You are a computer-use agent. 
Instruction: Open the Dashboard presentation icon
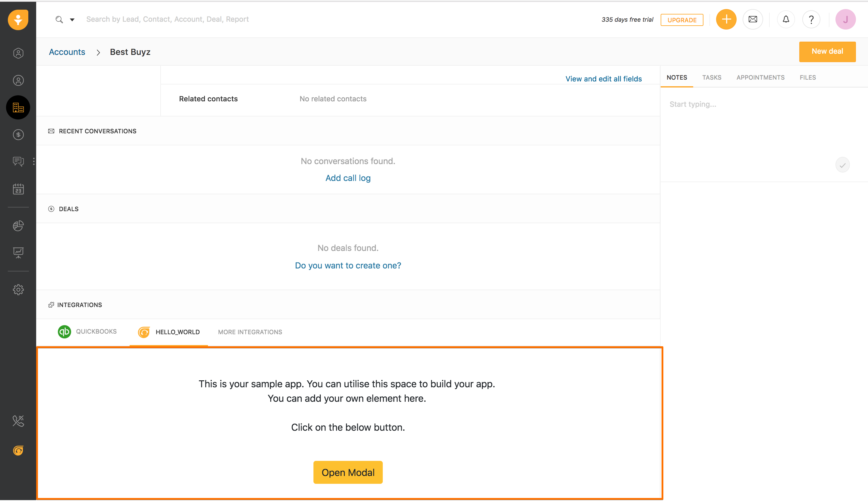(x=18, y=253)
